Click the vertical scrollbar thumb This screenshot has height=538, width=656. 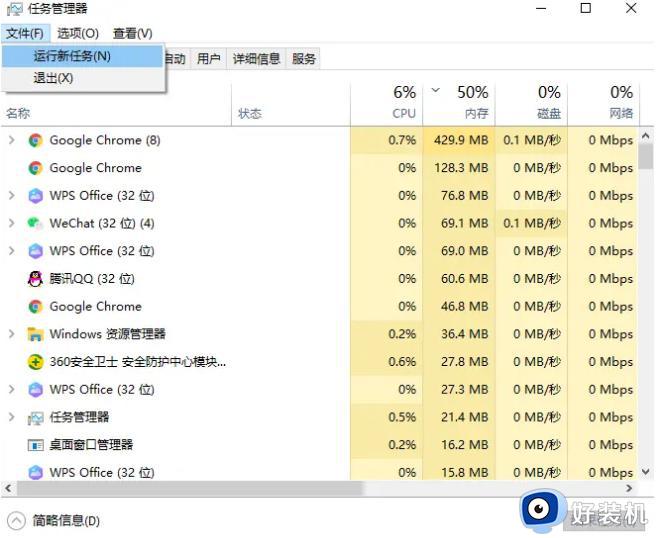tap(646, 156)
